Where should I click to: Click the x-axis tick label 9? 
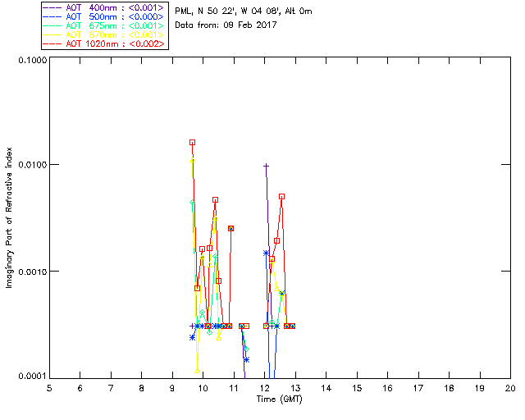[x=172, y=388]
